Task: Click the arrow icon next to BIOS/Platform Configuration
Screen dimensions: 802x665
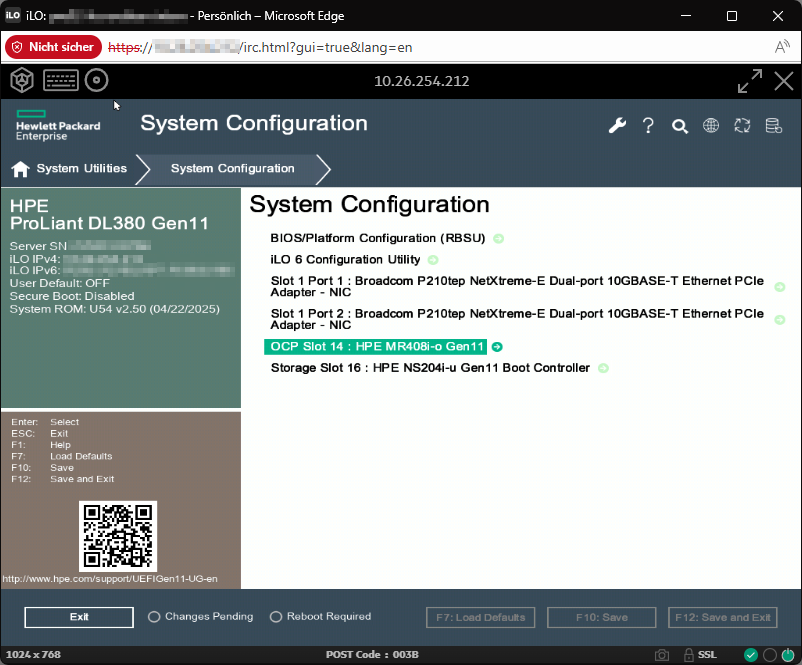Action: coord(498,238)
